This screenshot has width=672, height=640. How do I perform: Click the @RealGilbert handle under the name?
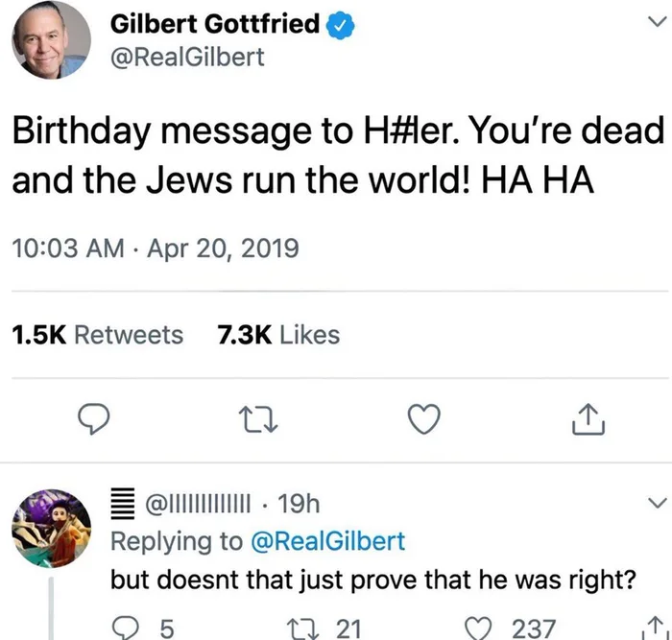[187, 57]
